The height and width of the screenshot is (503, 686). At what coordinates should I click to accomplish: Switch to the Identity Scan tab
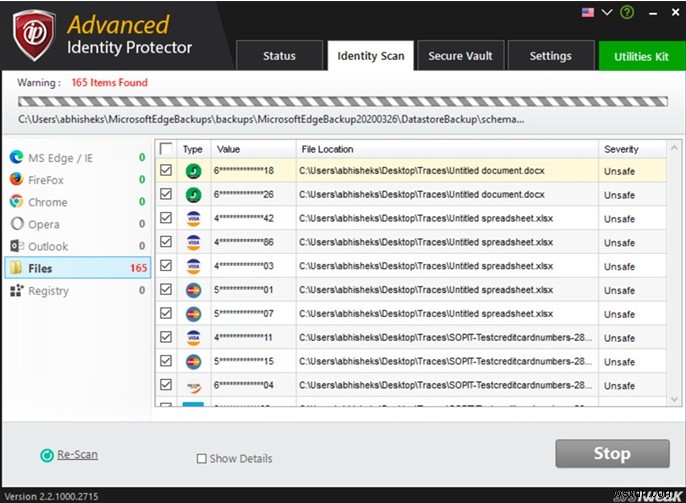point(371,56)
